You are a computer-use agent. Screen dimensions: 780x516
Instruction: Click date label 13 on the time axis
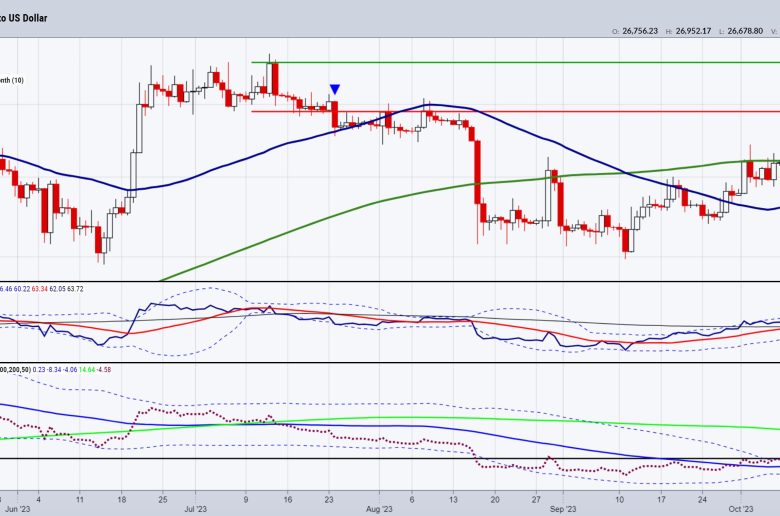(453, 500)
